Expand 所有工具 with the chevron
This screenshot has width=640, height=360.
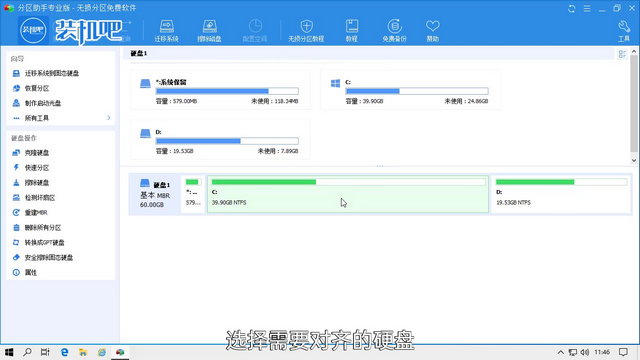[x=109, y=118]
